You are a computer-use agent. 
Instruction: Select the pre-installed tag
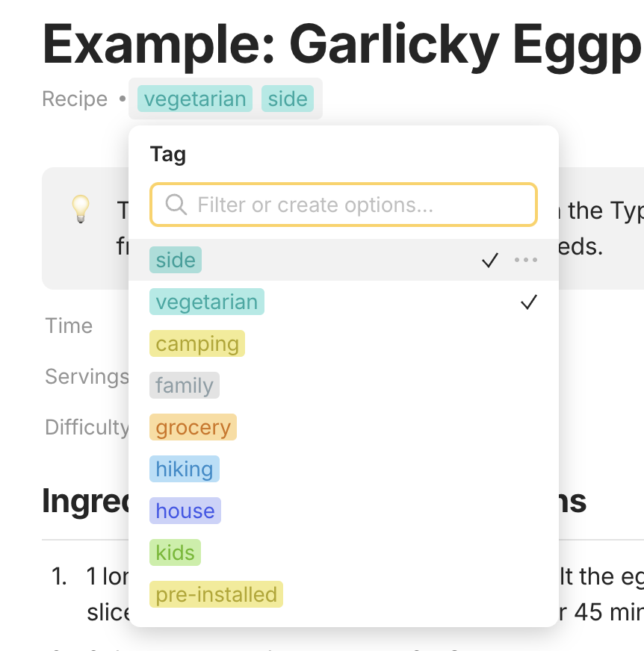(x=216, y=594)
